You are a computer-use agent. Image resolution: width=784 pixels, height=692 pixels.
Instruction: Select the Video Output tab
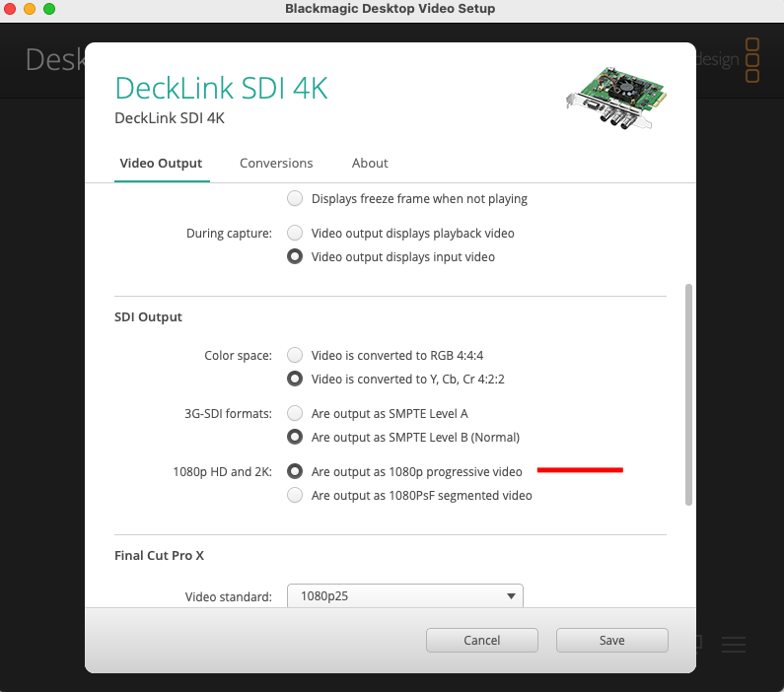(161, 163)
